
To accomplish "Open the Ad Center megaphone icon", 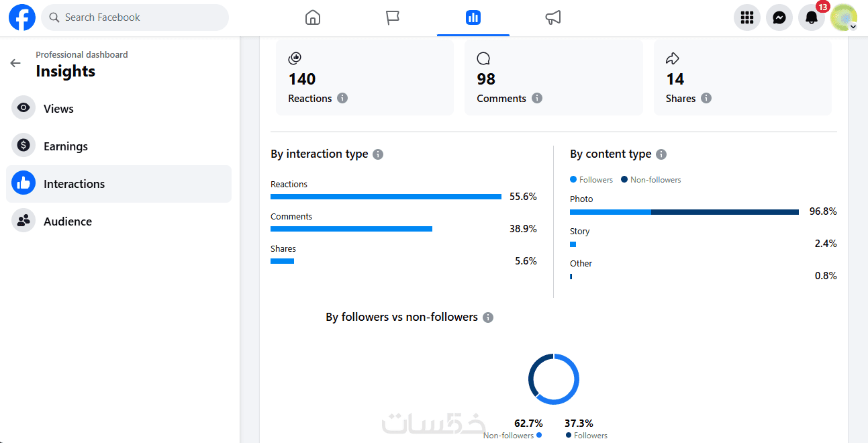I will pyautogui.click(x=553, y=17).
